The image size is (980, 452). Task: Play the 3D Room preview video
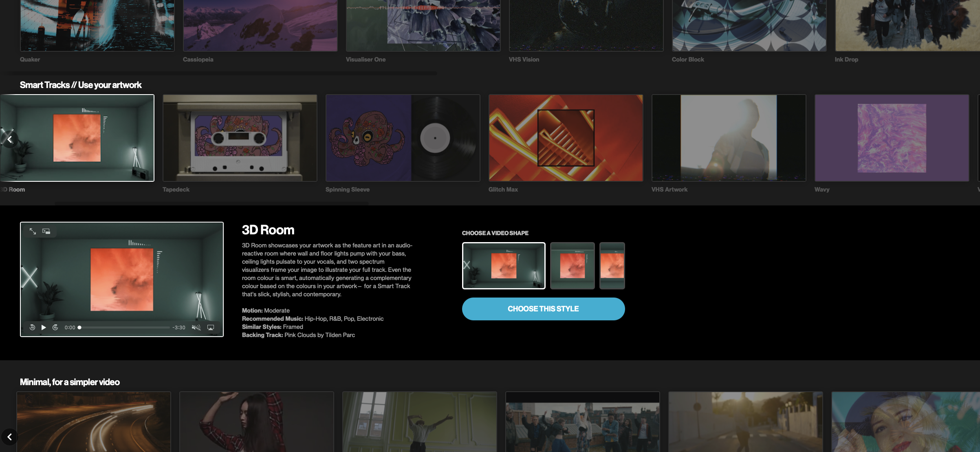click(x=44, y=327)
